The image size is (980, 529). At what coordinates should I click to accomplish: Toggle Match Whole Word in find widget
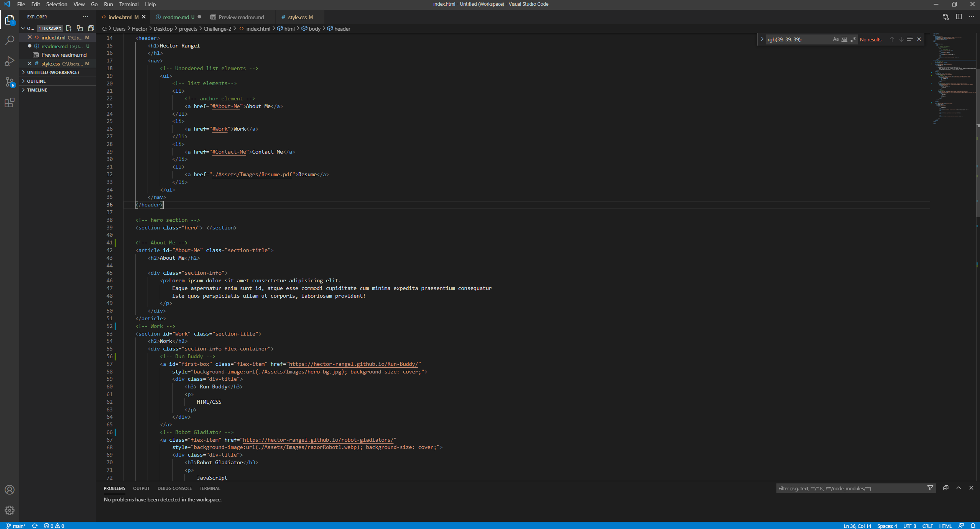tap(844, 39)
